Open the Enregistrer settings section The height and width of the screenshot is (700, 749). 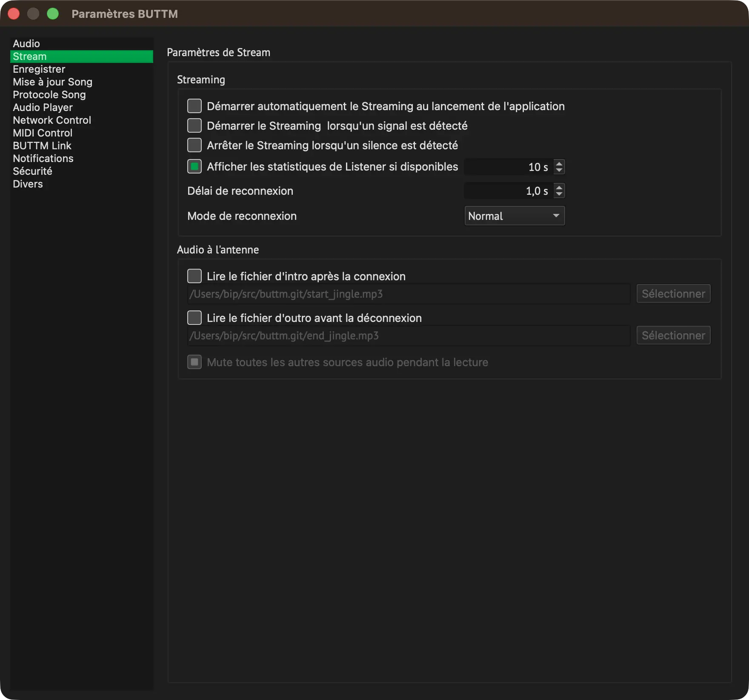pyautogui.click(x=81, y=69)
